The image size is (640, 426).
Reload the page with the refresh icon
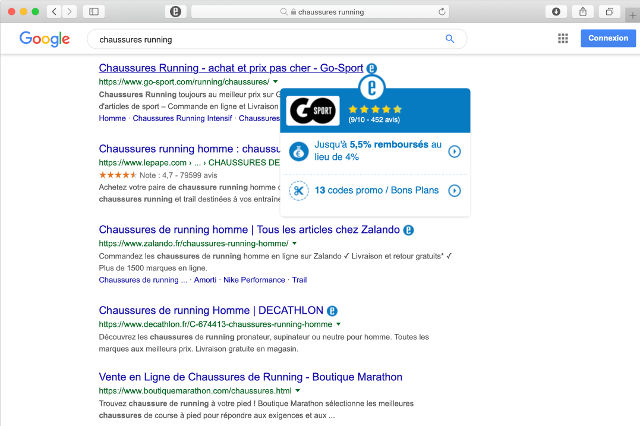(442, 11)
